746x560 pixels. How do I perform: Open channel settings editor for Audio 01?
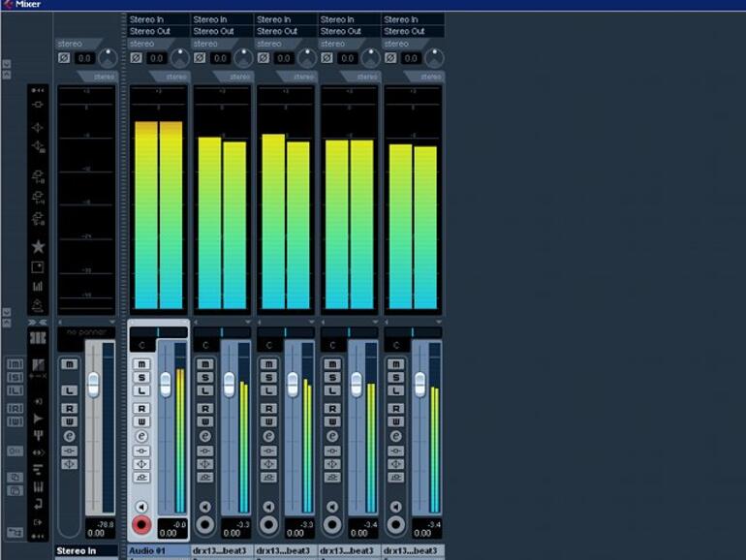pos(141,436)
